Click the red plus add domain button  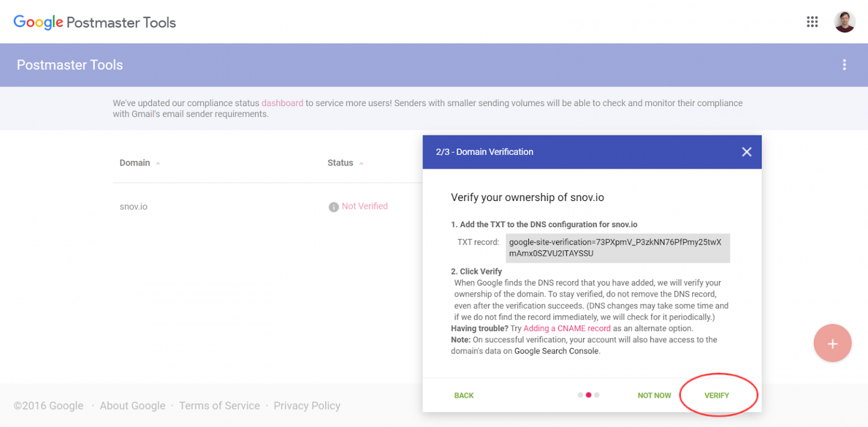click(x=832, y=343)
